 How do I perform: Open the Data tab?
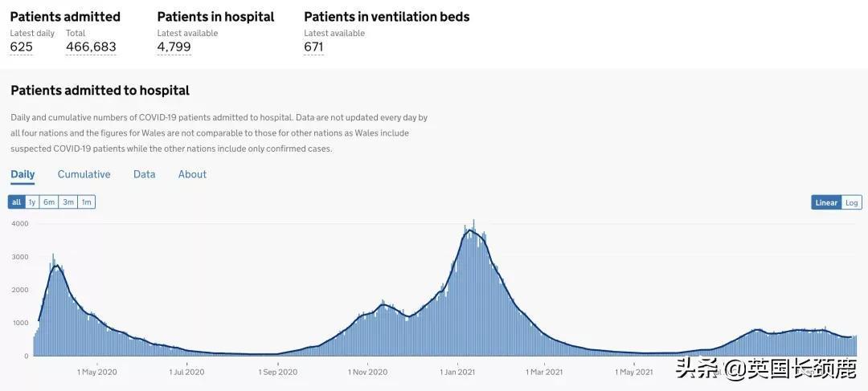coord(145,174)
